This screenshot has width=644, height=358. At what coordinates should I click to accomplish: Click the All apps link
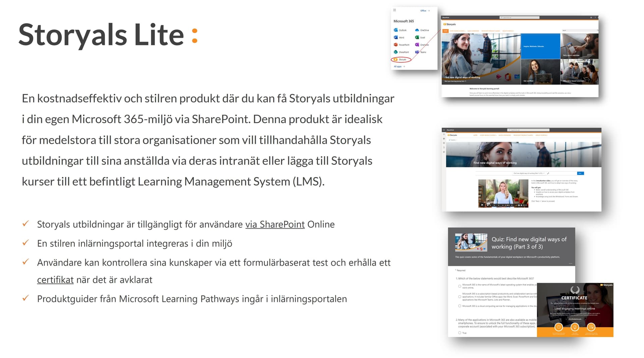[399, 66]
